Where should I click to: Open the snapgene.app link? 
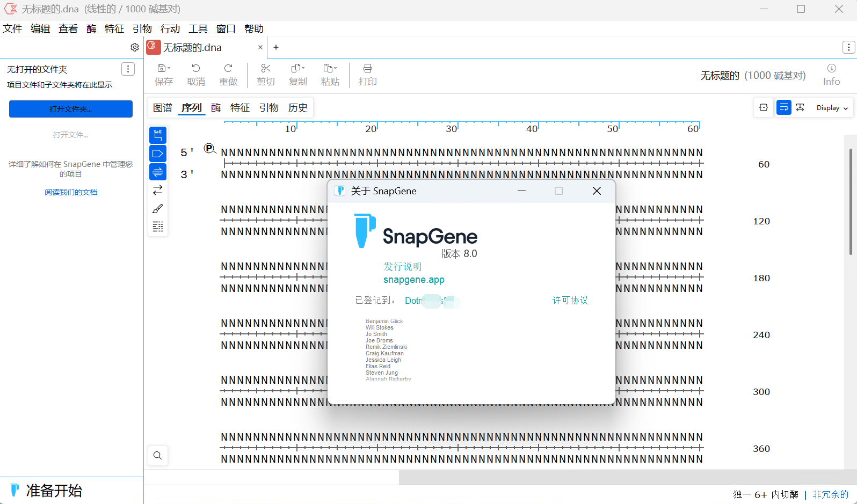[414, 280]
